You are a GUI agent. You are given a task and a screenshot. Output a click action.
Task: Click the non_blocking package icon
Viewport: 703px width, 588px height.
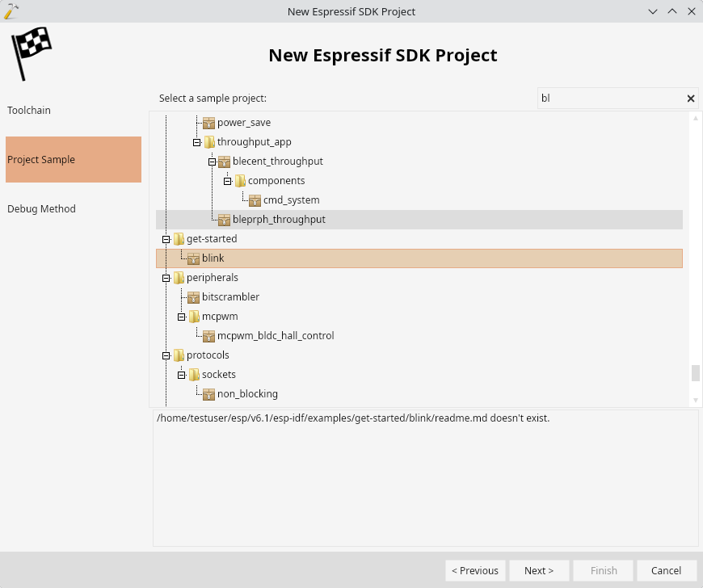coord(208,394)
